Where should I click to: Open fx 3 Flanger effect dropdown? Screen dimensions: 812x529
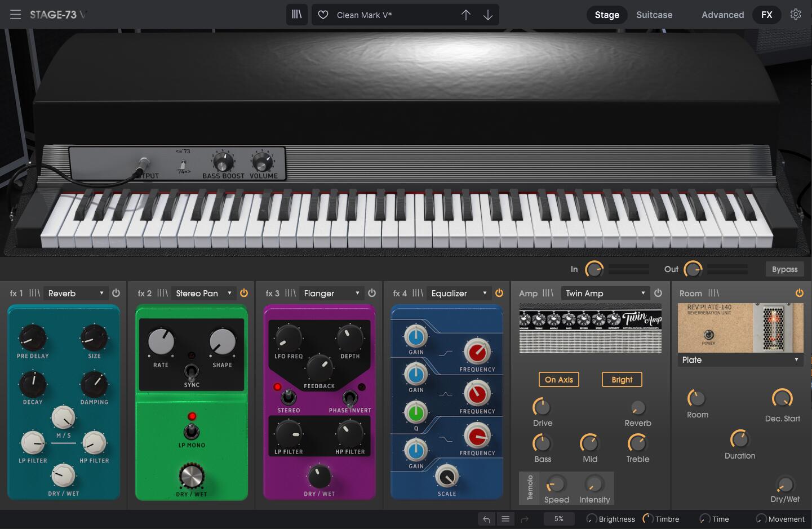331,293
